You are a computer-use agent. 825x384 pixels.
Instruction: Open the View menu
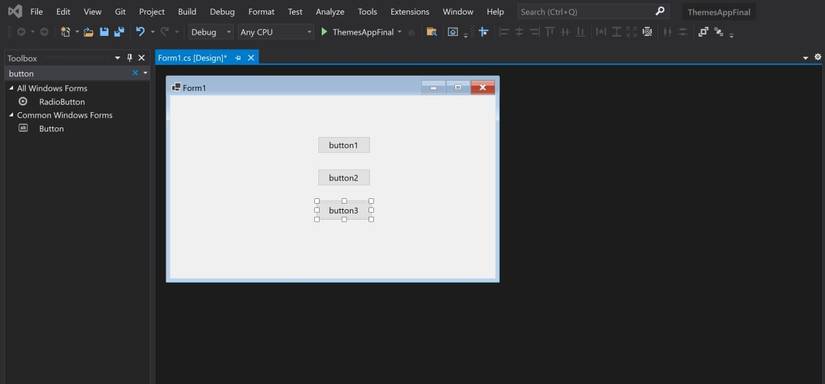tap(93, 12)
